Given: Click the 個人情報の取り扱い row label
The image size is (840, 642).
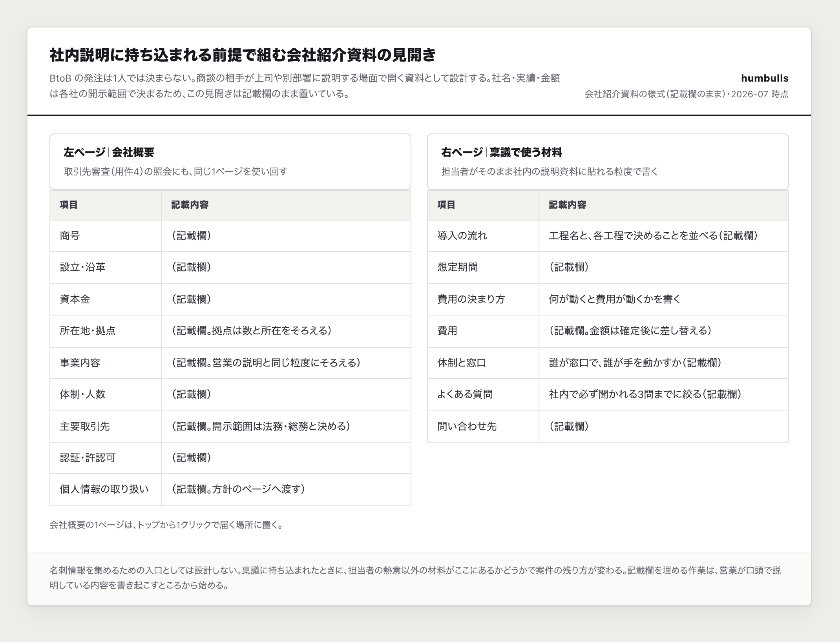Looking at the screenshot, I should pos(104,489).
